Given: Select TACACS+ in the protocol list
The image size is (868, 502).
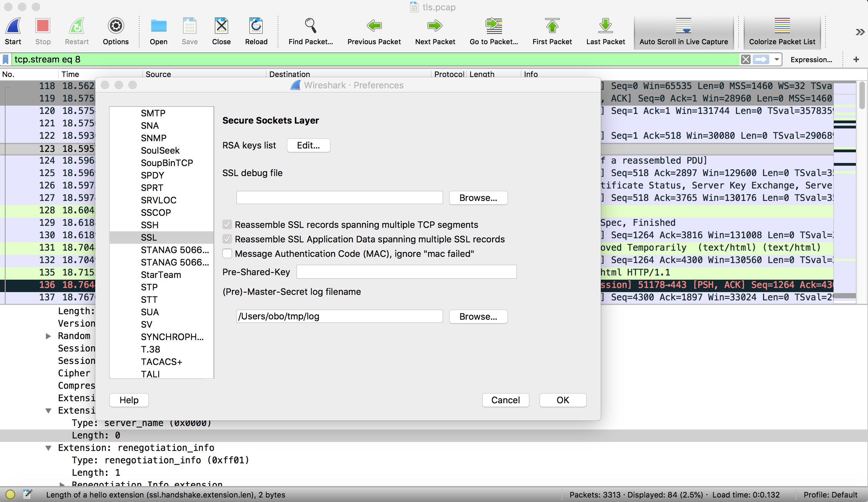Looking at the screenshot, I should (x=161, y=362).
